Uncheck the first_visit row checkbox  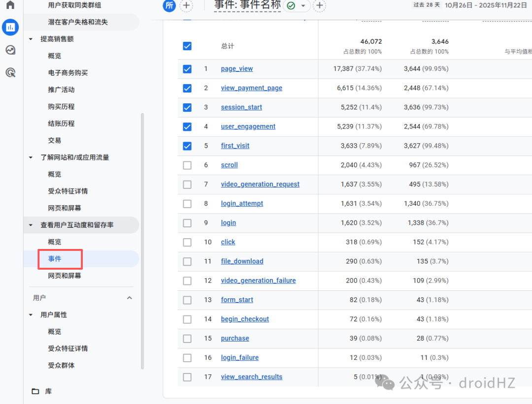pos(187,146)
